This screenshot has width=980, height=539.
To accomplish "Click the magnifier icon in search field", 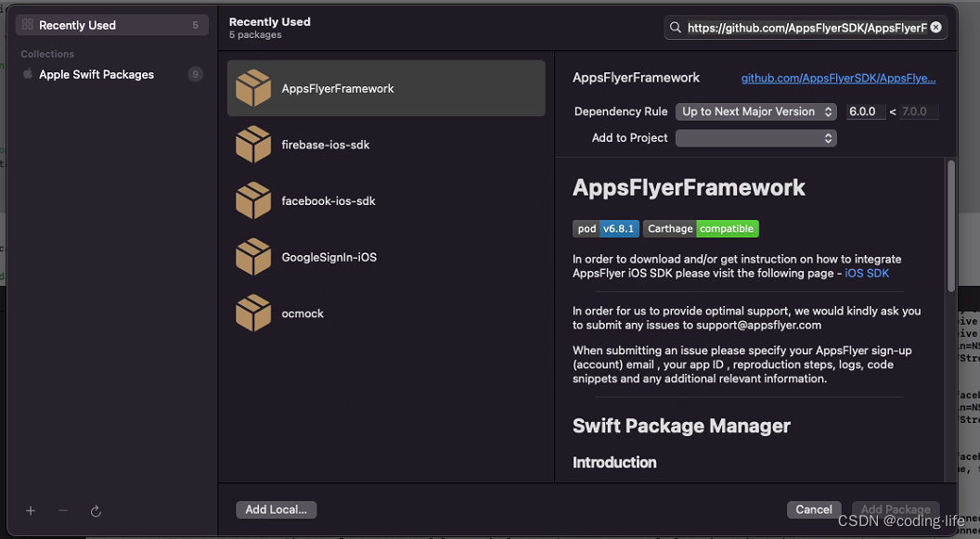I will pyautogui.click(x=675, y=28).
